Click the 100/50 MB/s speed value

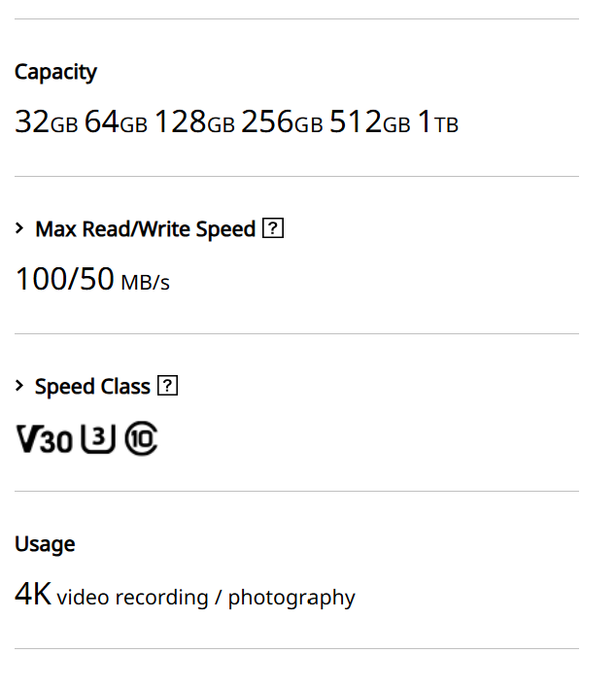click(92, 280)
